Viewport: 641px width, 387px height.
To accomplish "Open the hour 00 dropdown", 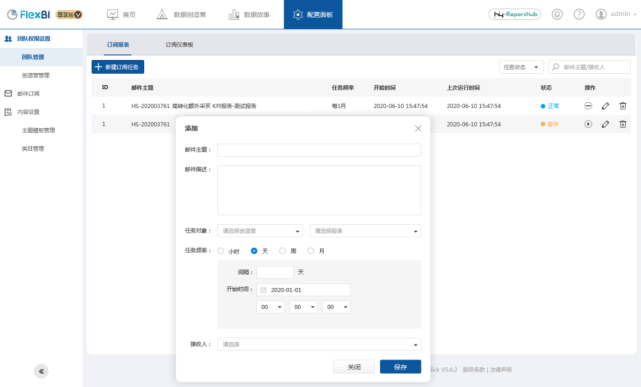I will point(270,307).
